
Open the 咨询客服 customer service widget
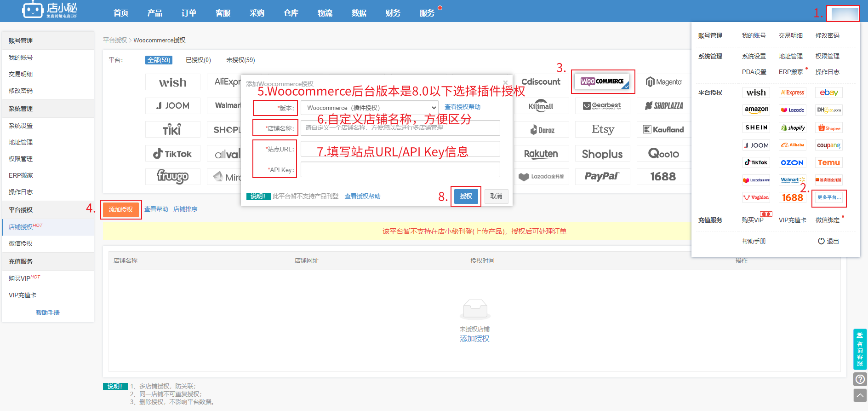point(860,349)
